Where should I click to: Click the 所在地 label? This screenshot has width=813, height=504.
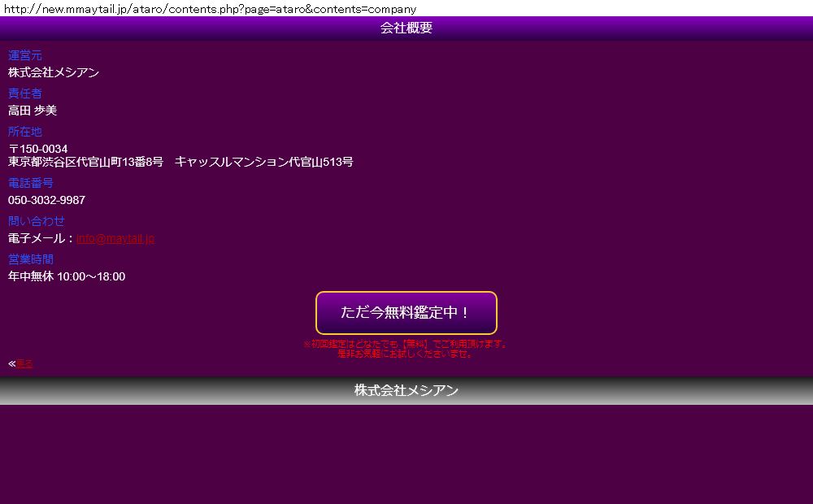tap(24, 132)
